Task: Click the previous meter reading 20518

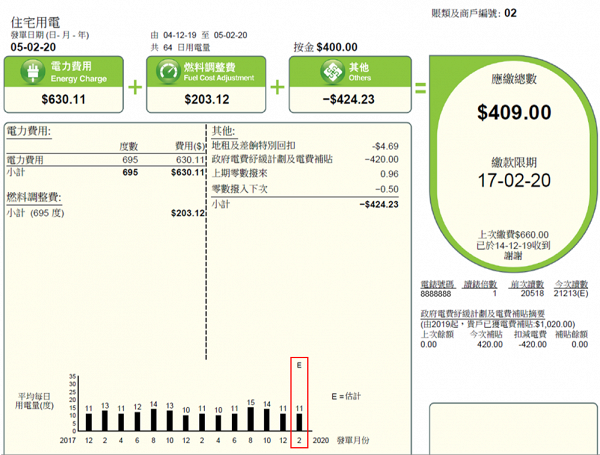Action: pyautogui.click(x=532, y=294)
